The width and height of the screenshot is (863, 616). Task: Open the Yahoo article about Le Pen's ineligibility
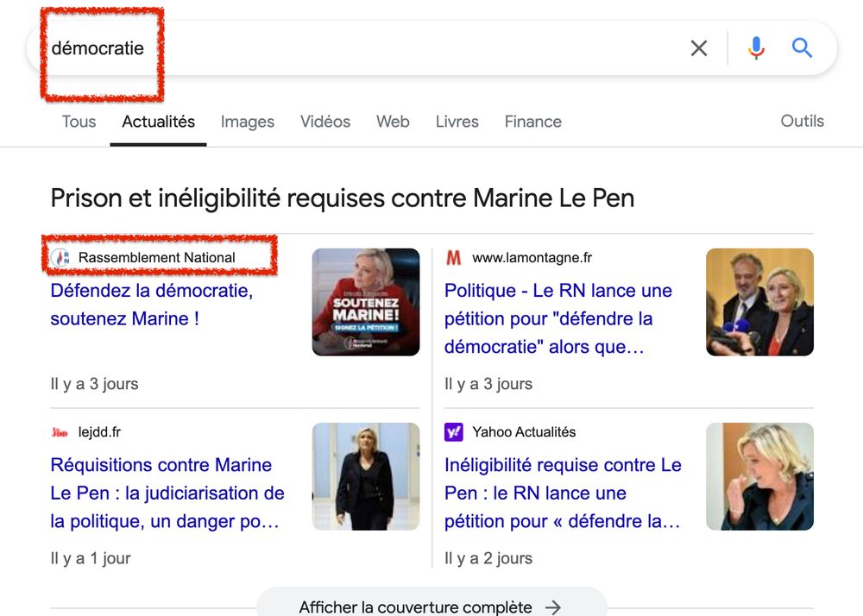[563, 493]
